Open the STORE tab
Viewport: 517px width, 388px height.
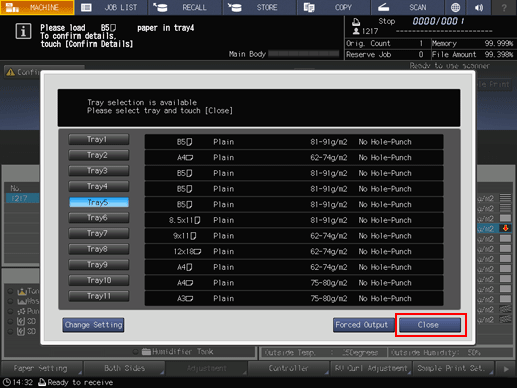tap(259, 7)
